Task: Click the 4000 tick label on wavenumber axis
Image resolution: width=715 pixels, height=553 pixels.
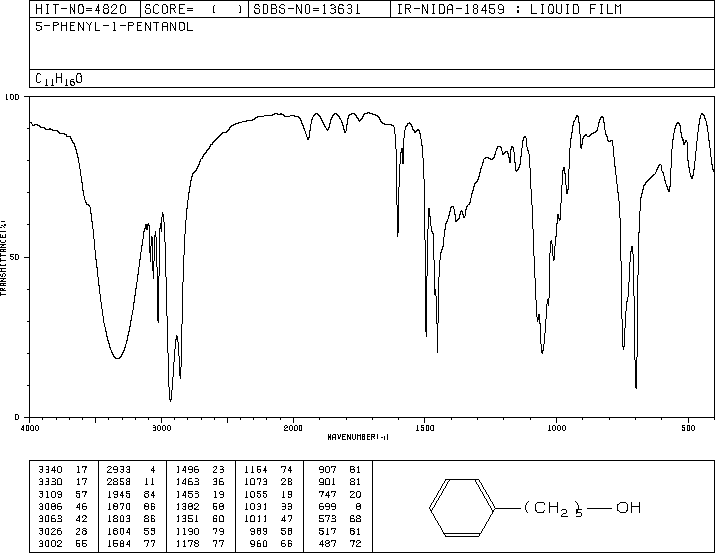Action: 30,428
